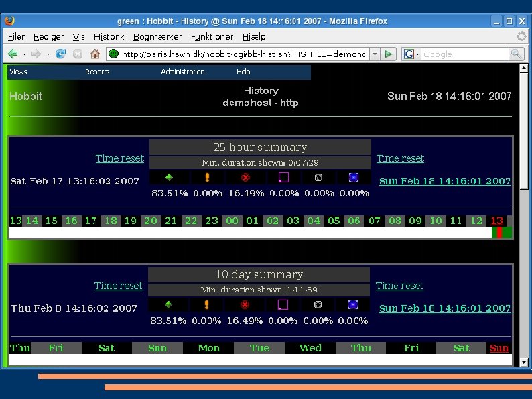Open the Hobbit Reports menu
532x399 pixels.
97,72
